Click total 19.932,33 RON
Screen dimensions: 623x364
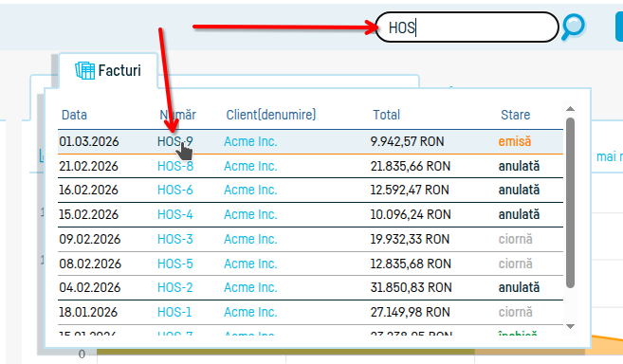410,239
